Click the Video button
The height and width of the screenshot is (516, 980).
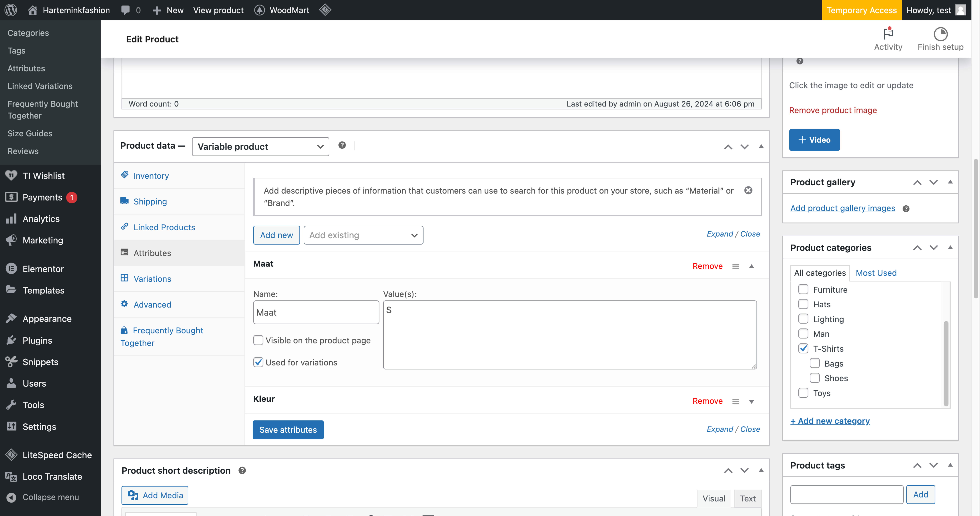[x=814, y=140]
